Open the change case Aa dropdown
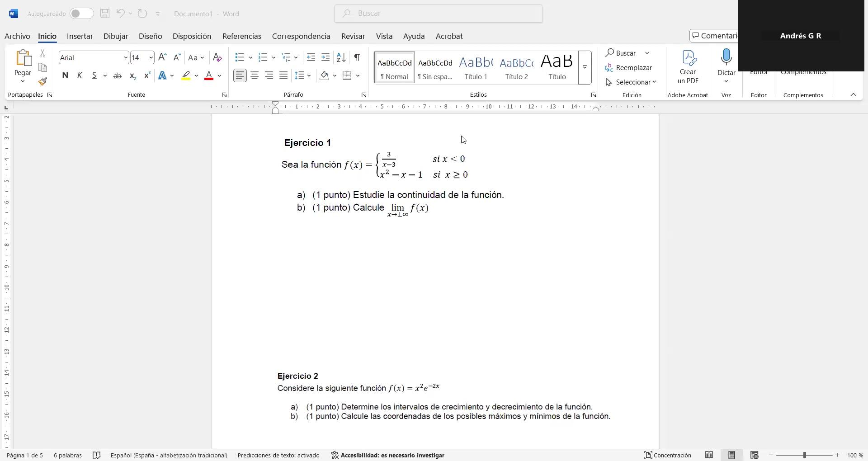868x461 pixels. click(196, 57)
